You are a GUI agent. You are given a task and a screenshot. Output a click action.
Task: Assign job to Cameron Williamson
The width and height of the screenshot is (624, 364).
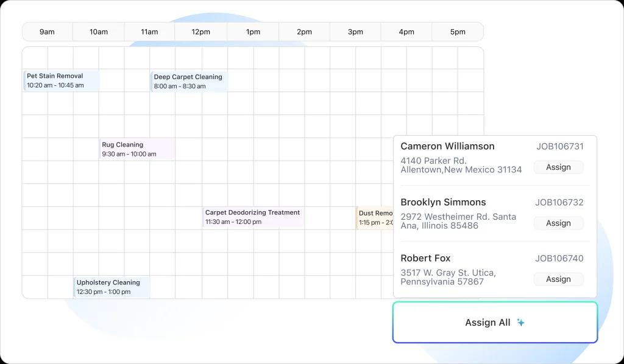558,167
